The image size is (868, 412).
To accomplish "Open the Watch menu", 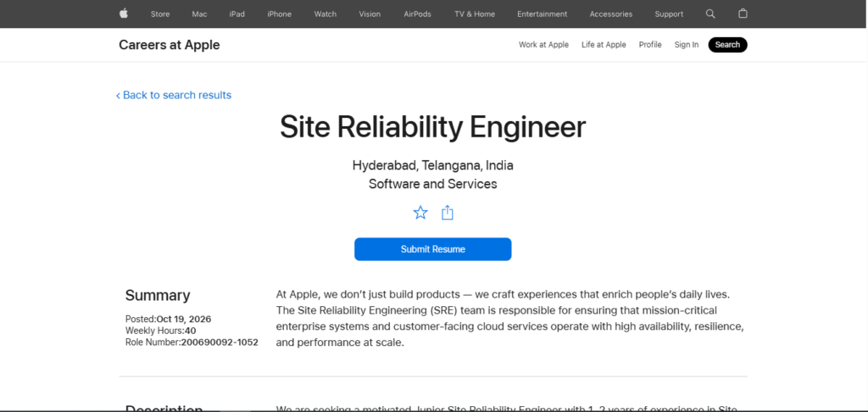I will click(x=325, y=14).
